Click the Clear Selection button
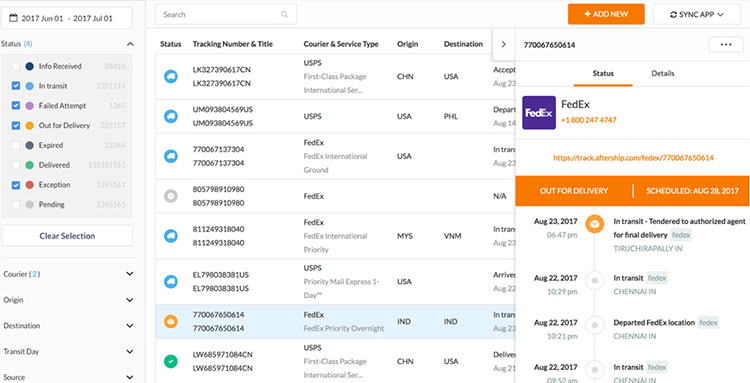Image resolution: width=750 pixels, height=383 pixels. 67,236
